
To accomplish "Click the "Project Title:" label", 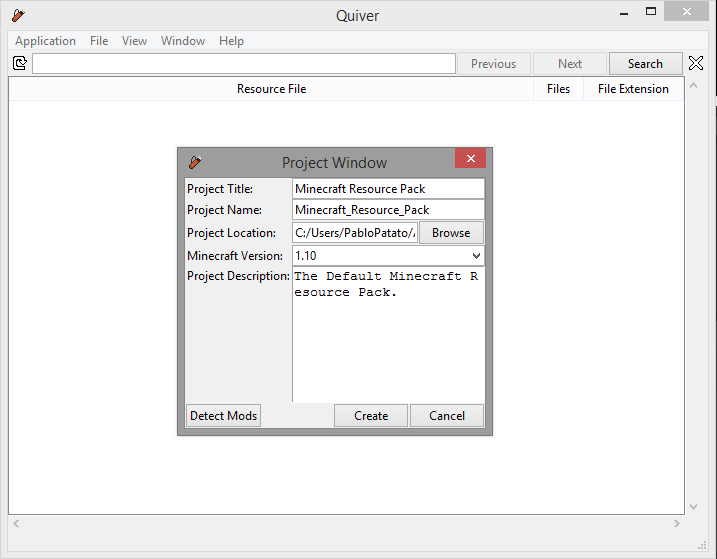I will [x=220, y=189].
